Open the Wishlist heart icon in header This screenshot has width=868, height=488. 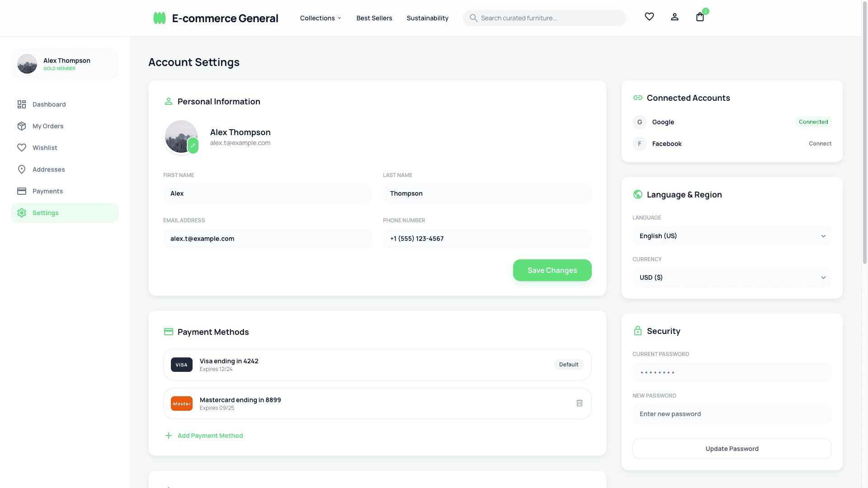649,17
